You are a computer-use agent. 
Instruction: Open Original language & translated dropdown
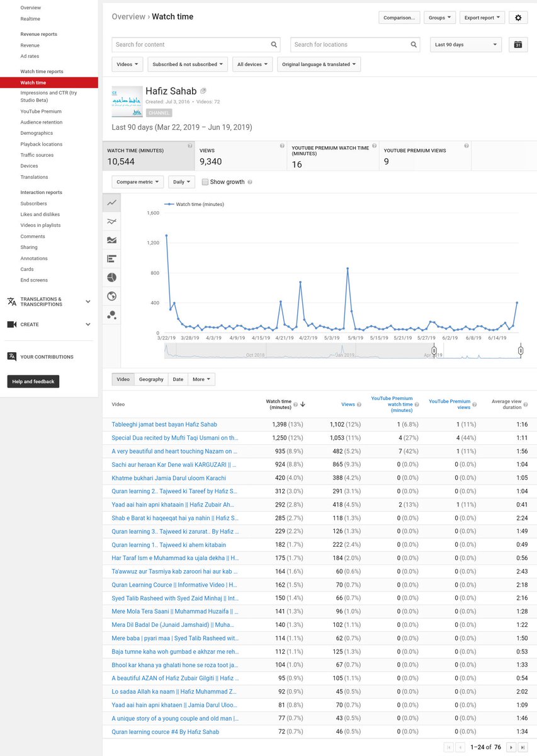(319, 64)
